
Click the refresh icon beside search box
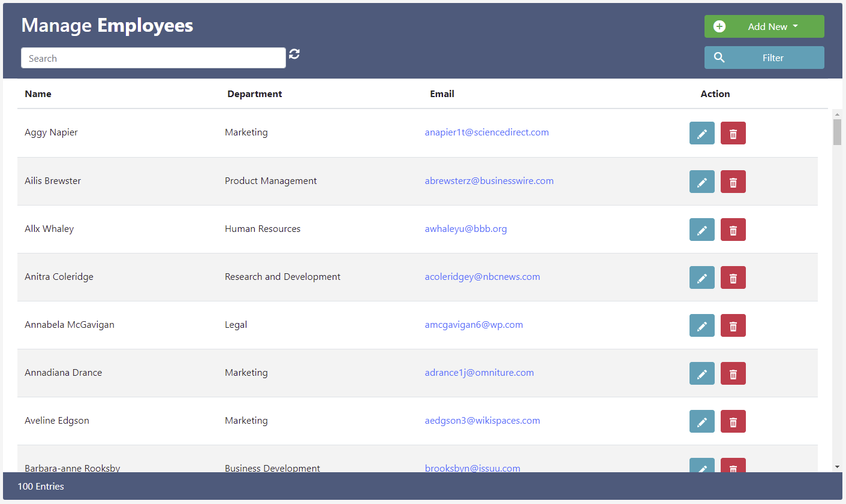tap(294, 54)
